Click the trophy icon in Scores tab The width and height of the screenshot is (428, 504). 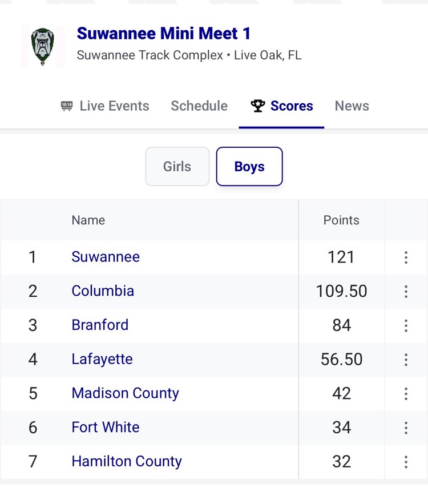pos(258,106)
